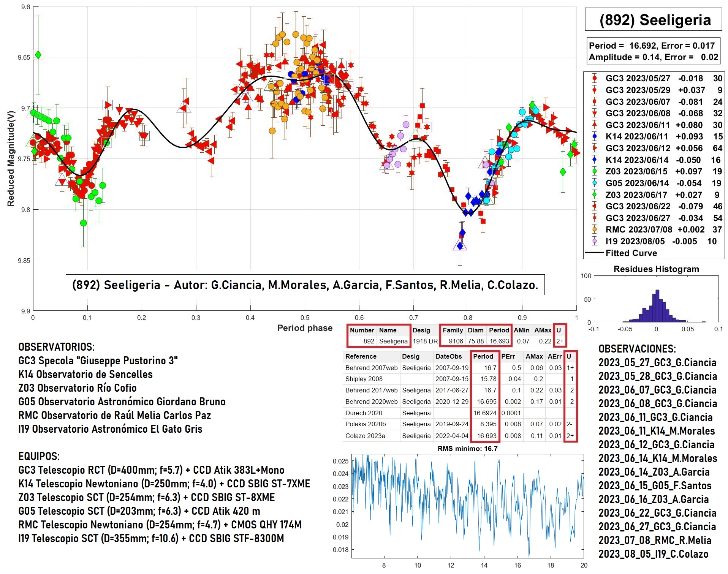Click the 2023_06_11_K14_M.Morales entry
This screenshot has height=574, width=728.
(x=657, y=431)
